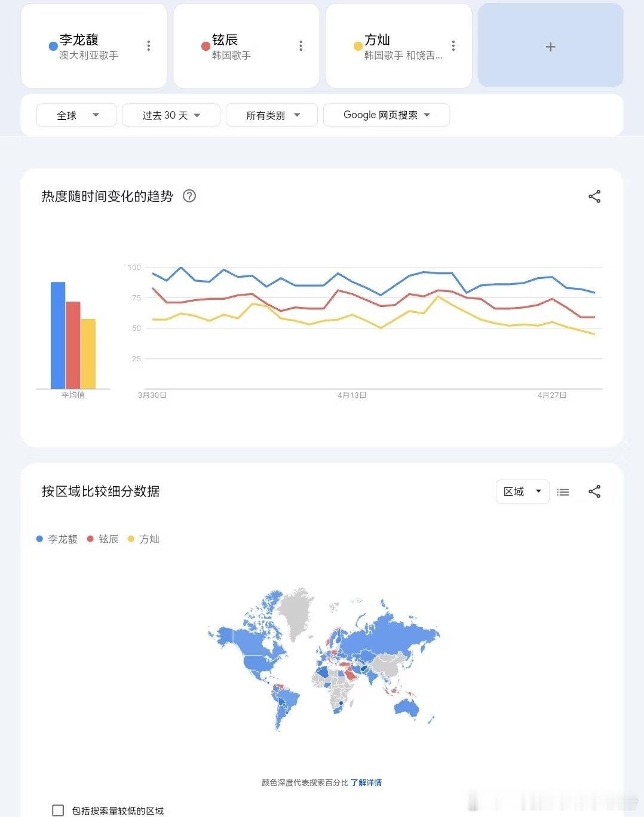644x817 pixels.
Task: Click the 按区域比较细分数据 heading
Action: coord(101,491)
